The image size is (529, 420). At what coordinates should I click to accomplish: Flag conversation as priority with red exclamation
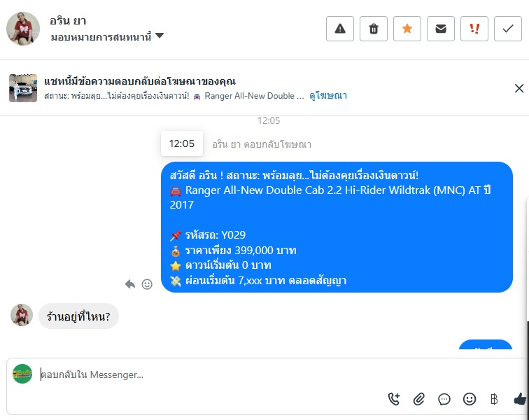474,29
